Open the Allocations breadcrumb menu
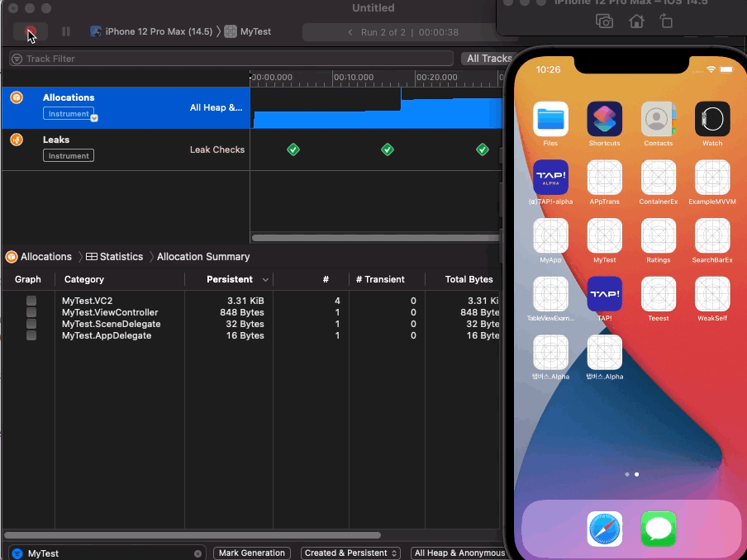 (x=39, y=257)
